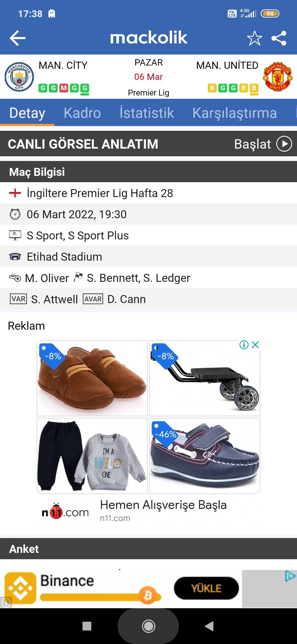
Task: Tap the Android recent apps square
Action: [87, 626]
